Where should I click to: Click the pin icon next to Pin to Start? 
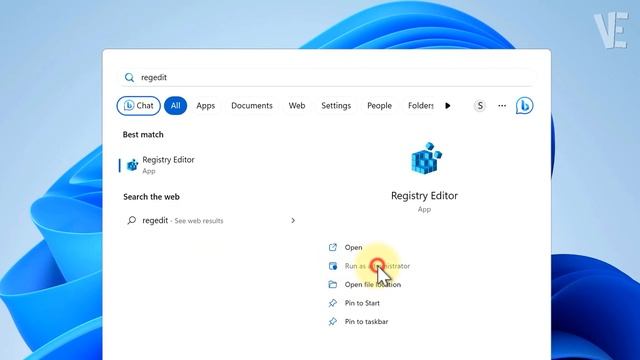point(333,303)
